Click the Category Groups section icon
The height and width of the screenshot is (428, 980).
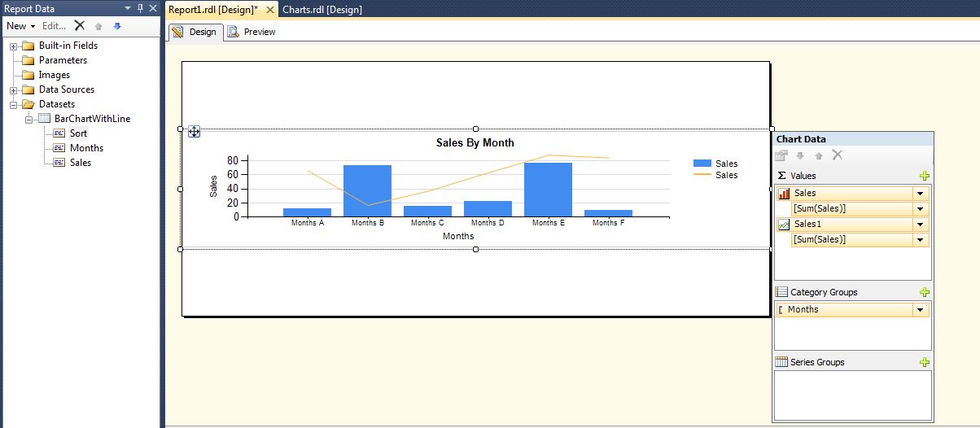tap(782, 292)
